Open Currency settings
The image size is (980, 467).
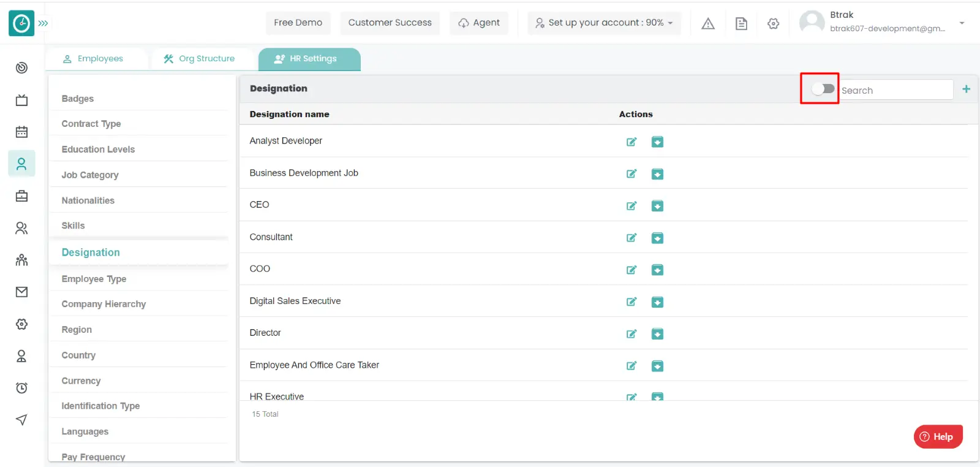point(81,381)
